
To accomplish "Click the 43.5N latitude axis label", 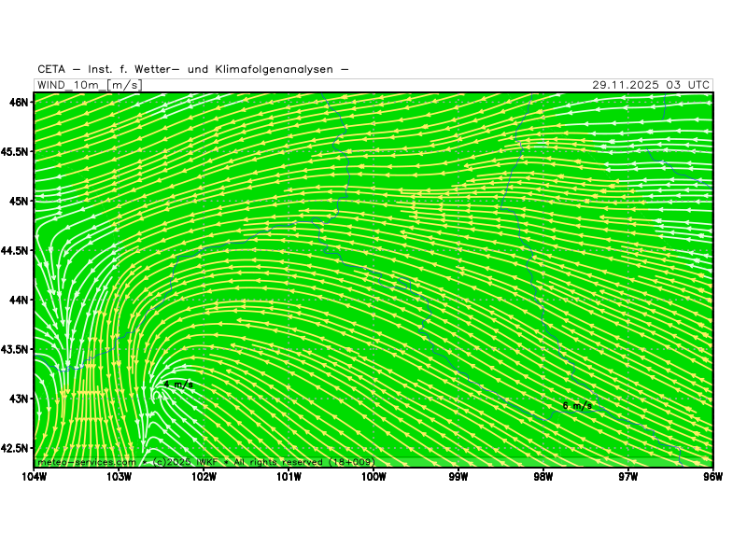I will [x=15, y=349].
